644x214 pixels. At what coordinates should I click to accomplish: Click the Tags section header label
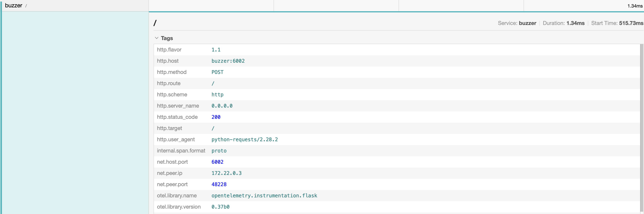tap(167, 38)
